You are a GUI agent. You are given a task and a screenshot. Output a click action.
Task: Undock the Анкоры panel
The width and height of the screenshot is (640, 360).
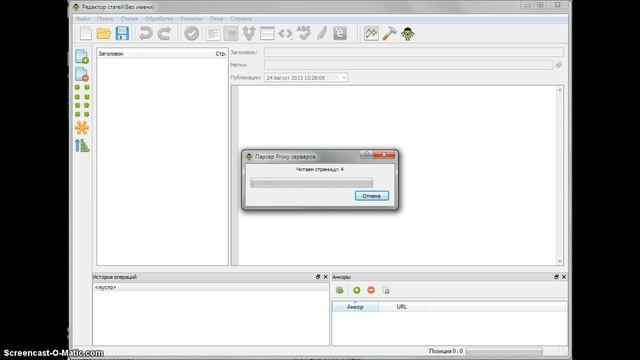point(556,277)
